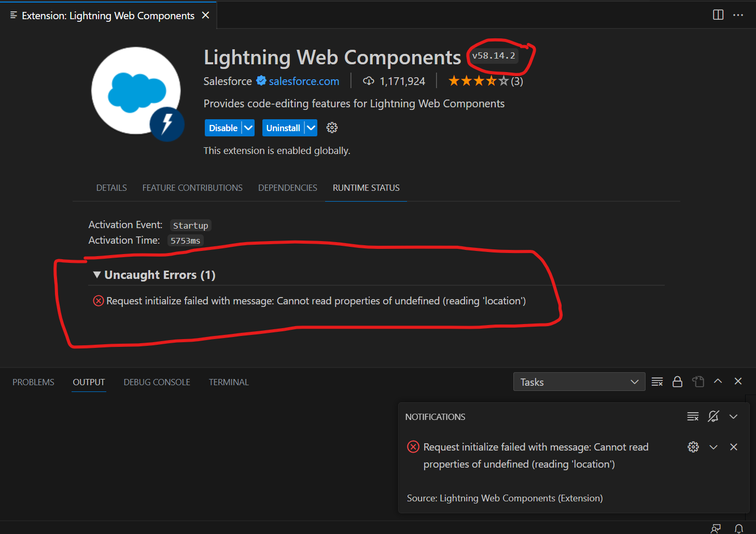This screenshot has height=534, width=756.
Task: Switch to the Debug Console tab
Action: click(x=157, y=382)
